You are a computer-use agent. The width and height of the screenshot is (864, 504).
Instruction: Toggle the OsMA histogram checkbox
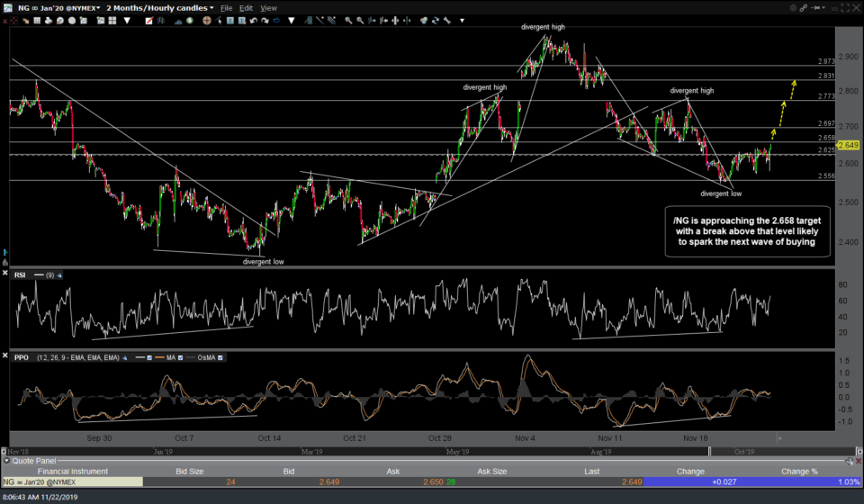click(220, 357)
